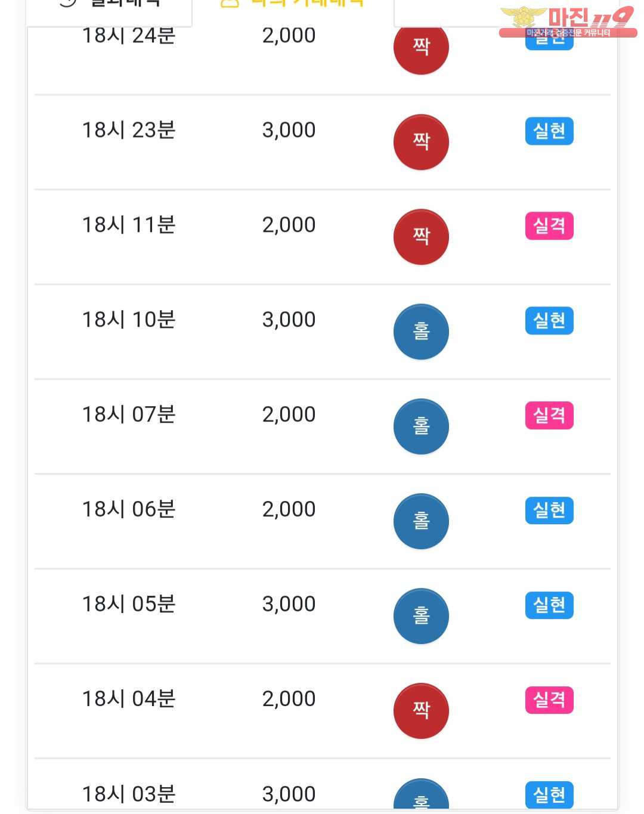Click the blue 홀 circle for 18시 05분
The width and height of the screenshot is (644, 814).
[421, 616]
